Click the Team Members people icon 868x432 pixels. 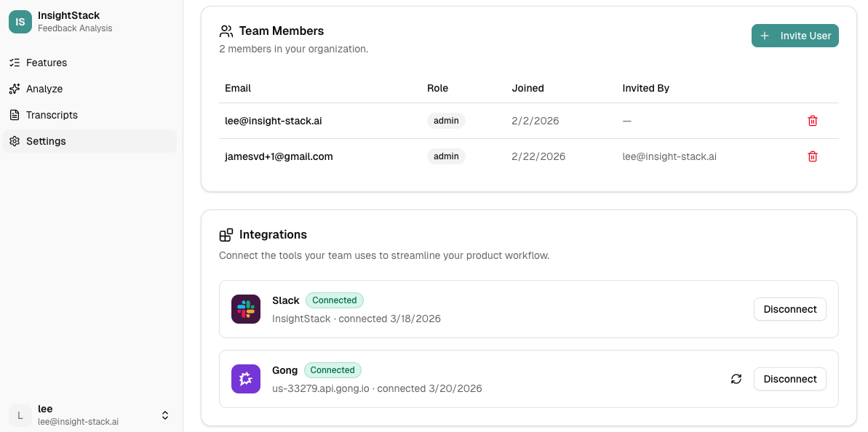click(x=226, y=31)
